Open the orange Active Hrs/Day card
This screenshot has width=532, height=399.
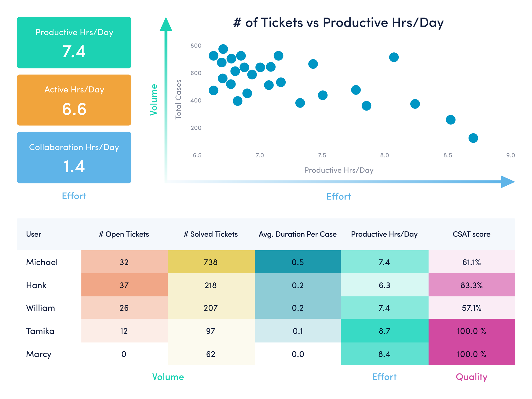coord(74,100)
